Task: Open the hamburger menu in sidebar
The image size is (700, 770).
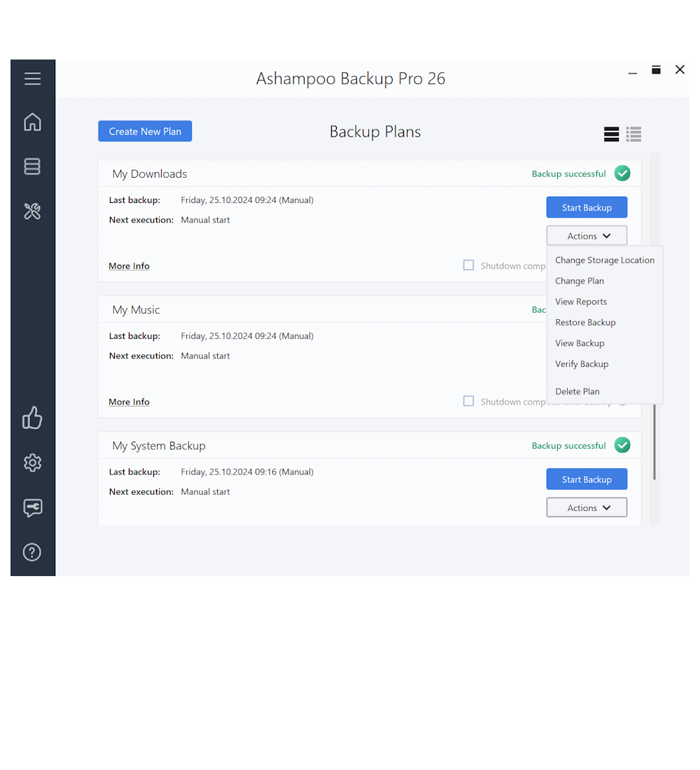Action: [32, 79]
